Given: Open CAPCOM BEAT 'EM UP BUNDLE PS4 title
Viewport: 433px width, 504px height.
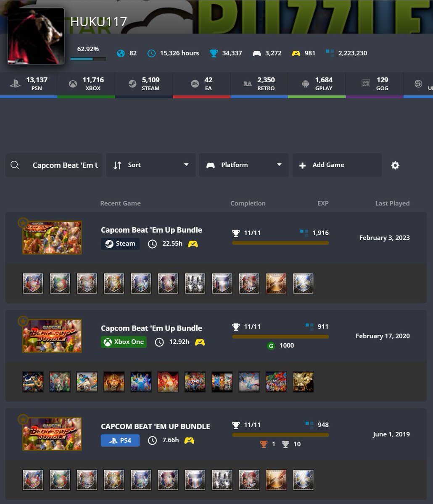Looking at the screenshot, I should [155, 426].
